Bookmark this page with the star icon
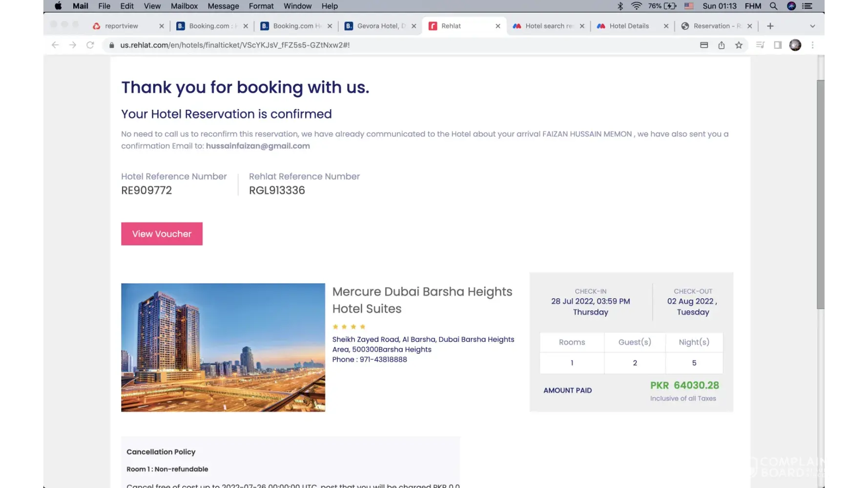This screenshot has width=868, height=488. click(x=739, y=45)
